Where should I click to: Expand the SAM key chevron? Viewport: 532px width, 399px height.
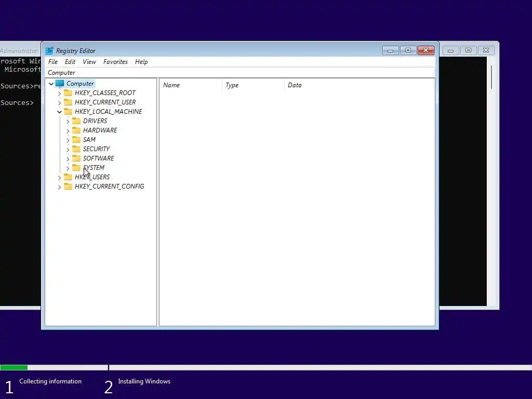pos(68,140)
